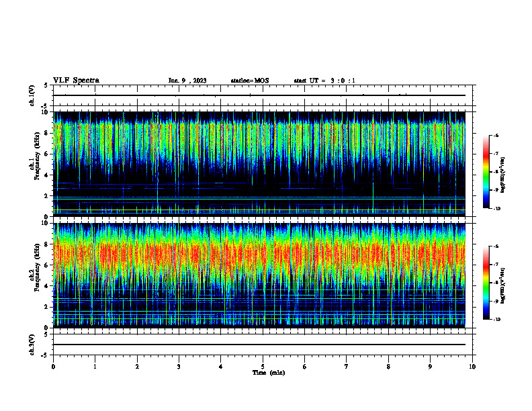Click the "ch.3(V)" waveform axis label
This screenshot has height=411, width=532.
pos(32,345)
